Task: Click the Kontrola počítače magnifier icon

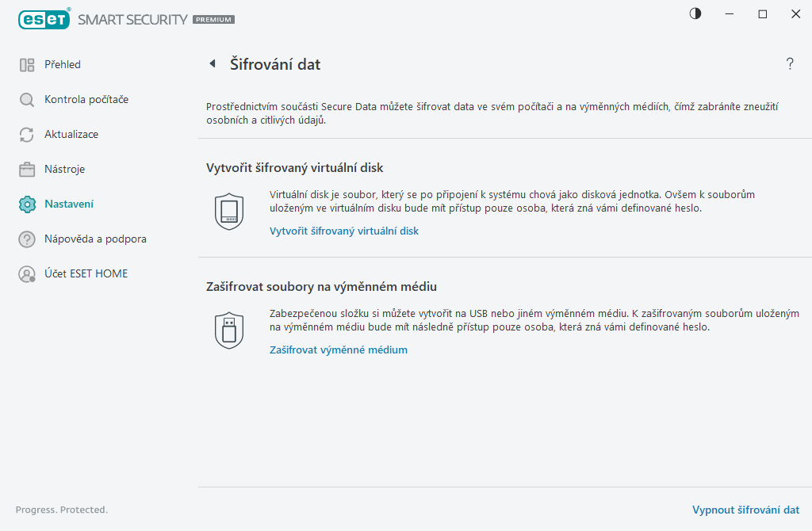Action: click(27, 100)
